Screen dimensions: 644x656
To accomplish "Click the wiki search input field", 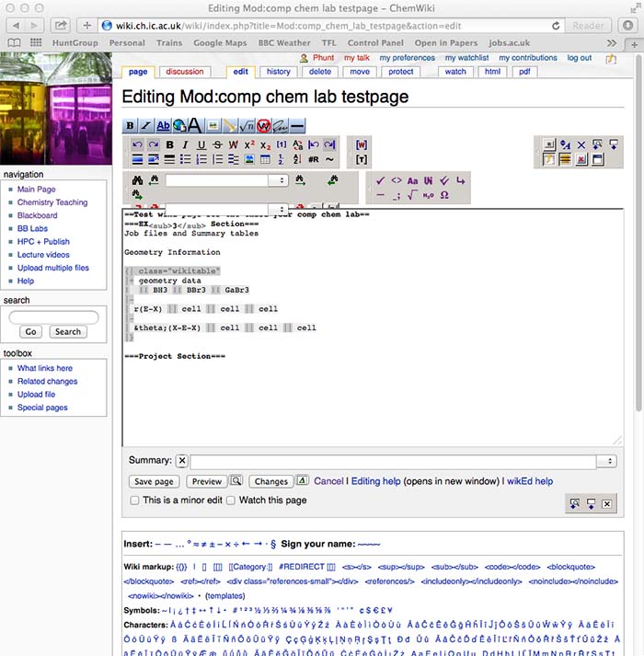I will click(52, 317).
